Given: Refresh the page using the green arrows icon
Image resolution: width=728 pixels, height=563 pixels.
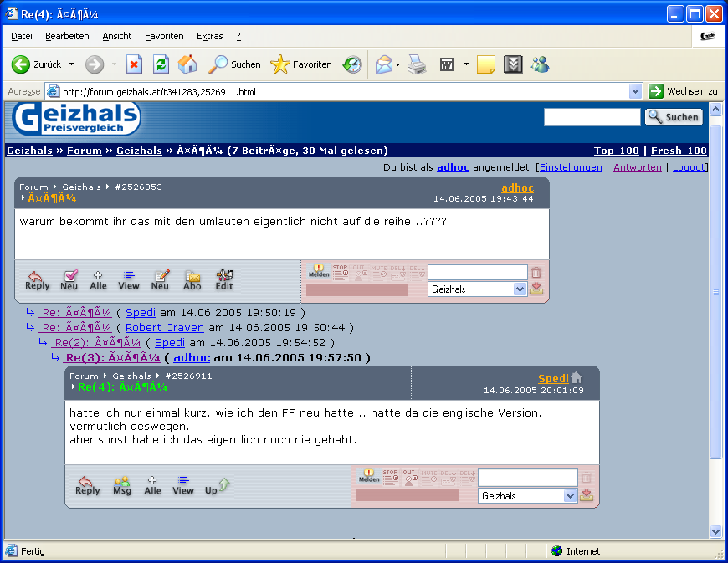Looking at the screenshot, I should point(161,64).
